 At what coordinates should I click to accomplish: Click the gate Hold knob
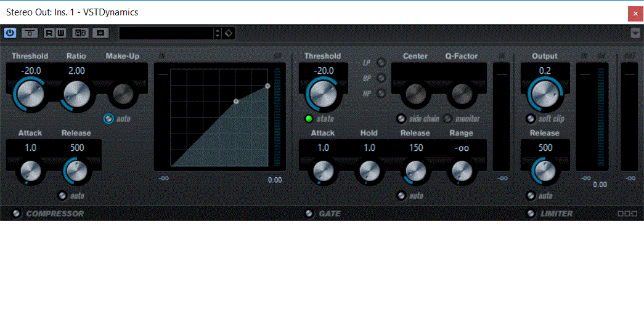click(369, 171)
